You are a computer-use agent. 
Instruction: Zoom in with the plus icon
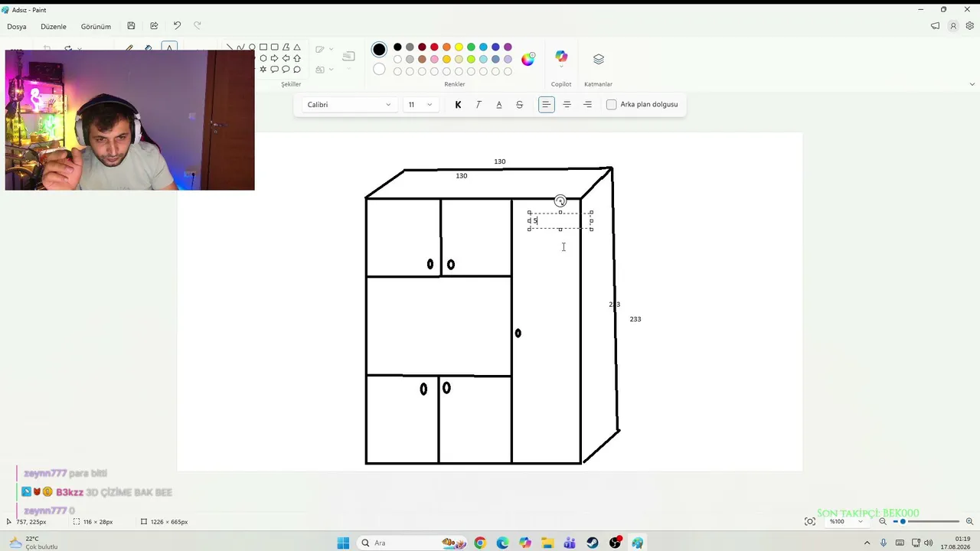970,521
